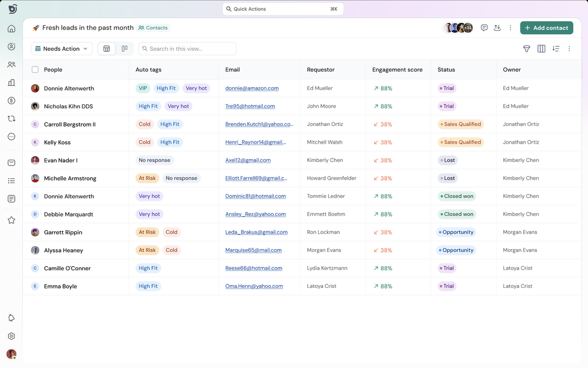This screenshot has height=368, width=588.
Task: Open the dollar deals icon in sidebar
Action: tap(12, 101)
